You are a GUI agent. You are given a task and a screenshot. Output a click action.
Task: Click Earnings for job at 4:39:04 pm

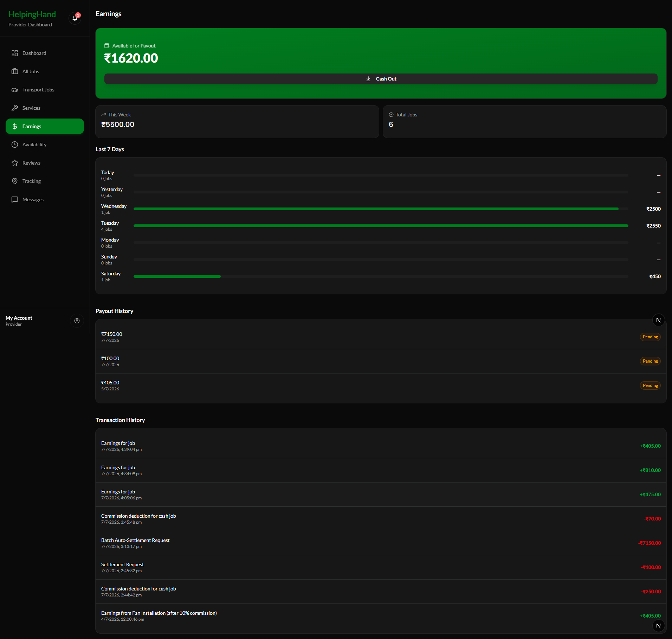pos(381,446)
